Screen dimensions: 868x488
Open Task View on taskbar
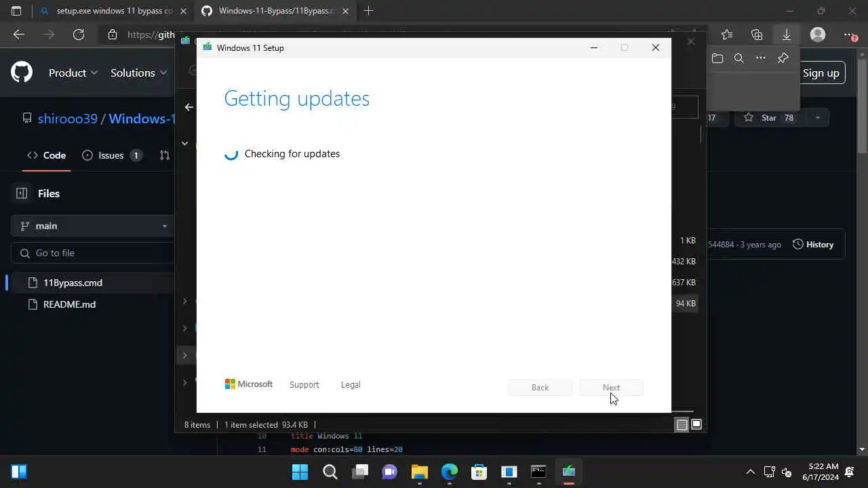tap(359, 472)
